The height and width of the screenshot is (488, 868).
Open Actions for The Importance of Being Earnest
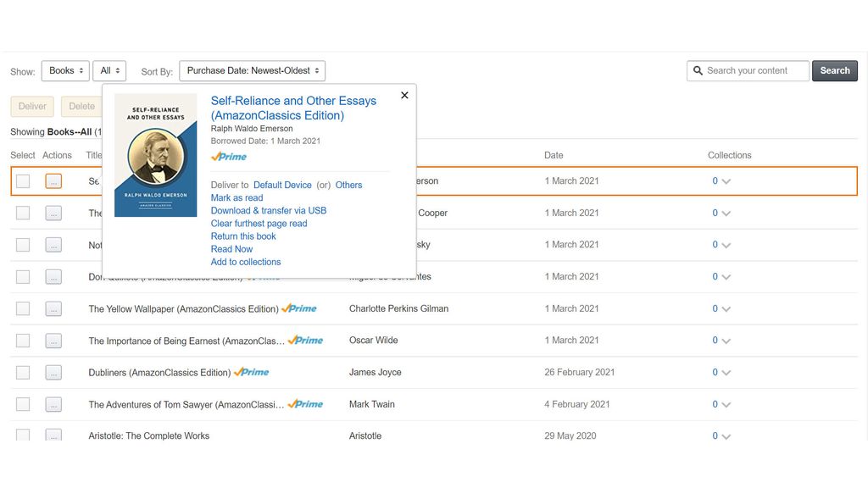pos(53,340)
